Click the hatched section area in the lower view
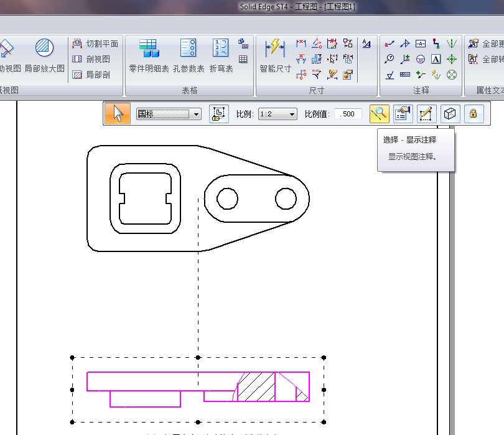The width and height of the screenshot is (504, 435). pos(257,387)
